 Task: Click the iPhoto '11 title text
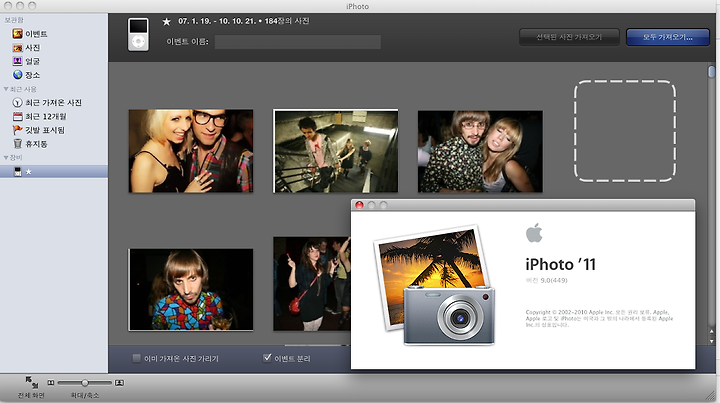pos(560,264)
